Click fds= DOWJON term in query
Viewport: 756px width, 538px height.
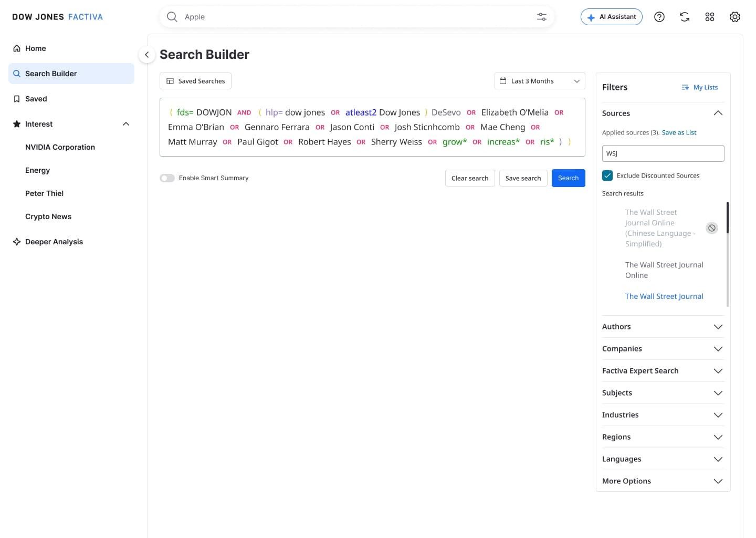[x=204, y=112]
